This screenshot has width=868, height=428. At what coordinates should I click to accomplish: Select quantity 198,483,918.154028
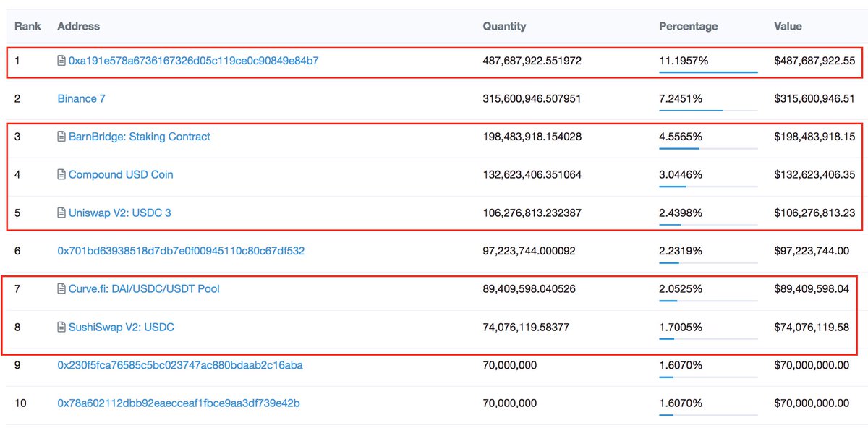click(532, 137)
